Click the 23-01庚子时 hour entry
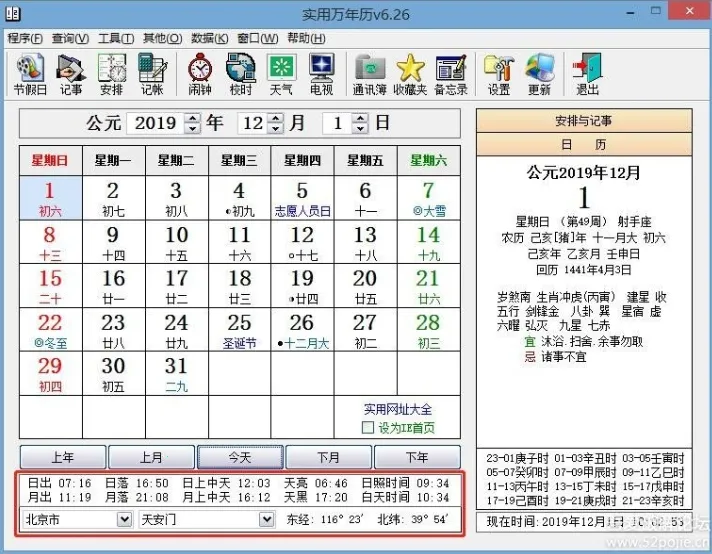 point(517,458)
